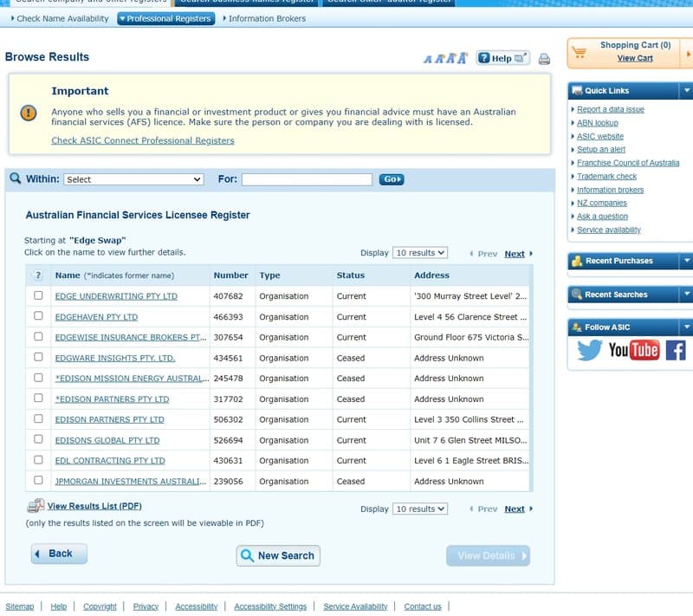This screenshot has height=616, width=693.
Task: Open ASIC Facebook page
Action: tap(676, 350)
